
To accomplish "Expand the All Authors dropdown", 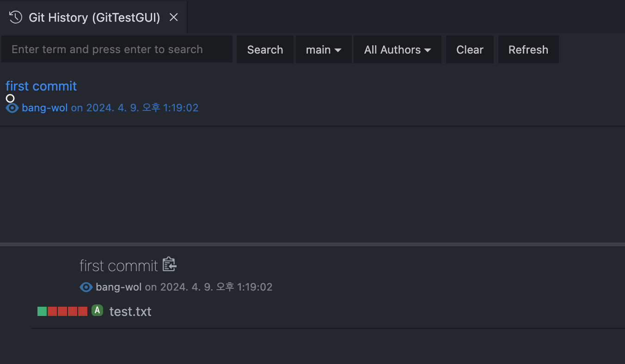I will coord(397,49).
